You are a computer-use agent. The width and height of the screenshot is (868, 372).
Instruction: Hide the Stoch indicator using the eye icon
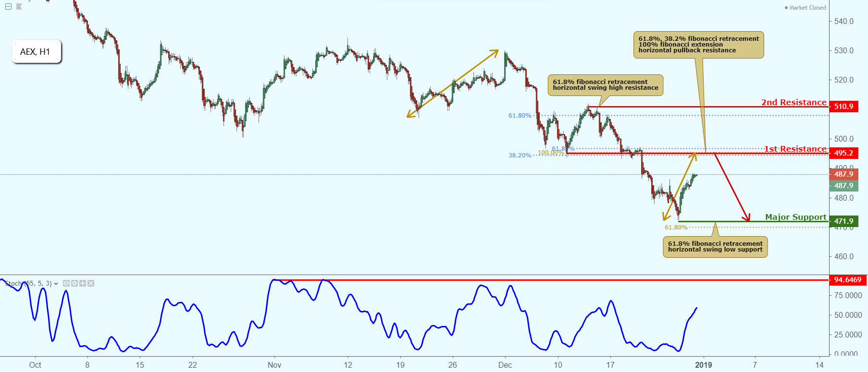point(66,283)
